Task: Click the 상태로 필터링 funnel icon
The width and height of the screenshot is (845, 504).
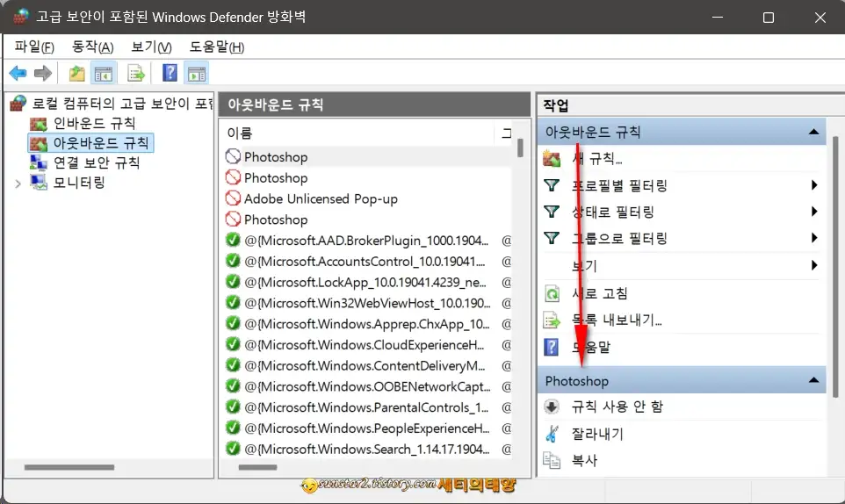Action: click(552, 212)
